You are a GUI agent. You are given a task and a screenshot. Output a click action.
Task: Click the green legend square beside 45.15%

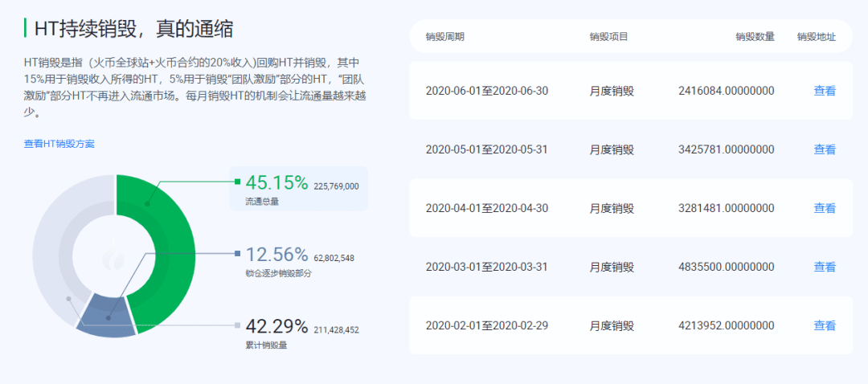237,182
